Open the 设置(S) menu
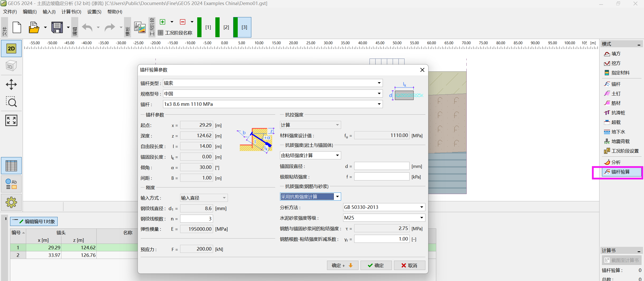 click(94, 12)
